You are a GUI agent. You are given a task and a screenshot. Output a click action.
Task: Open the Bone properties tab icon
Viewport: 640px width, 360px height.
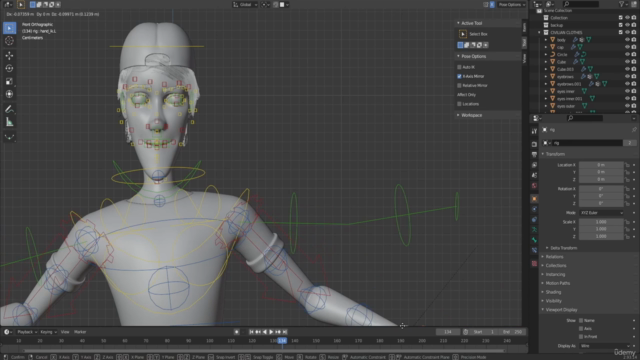pos(534,240)
